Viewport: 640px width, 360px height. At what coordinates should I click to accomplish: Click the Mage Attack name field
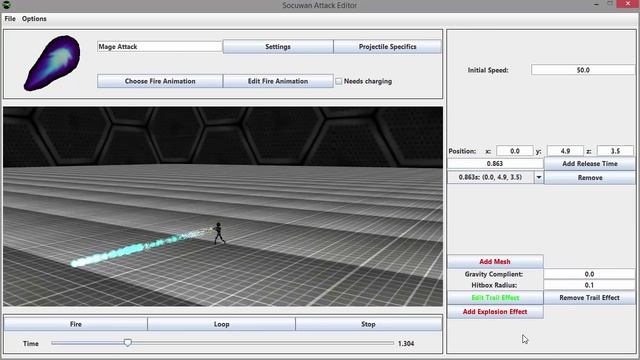tap(160, 47)
